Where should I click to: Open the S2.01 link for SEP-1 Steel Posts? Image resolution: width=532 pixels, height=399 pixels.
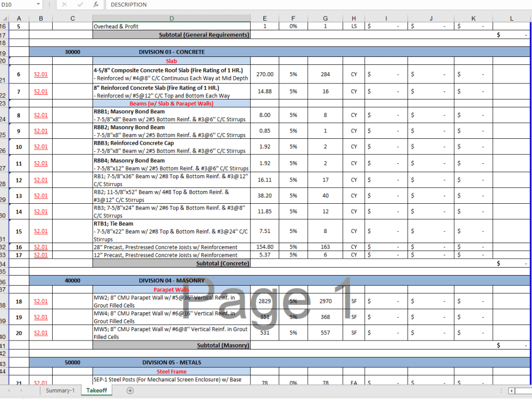click(40, 383)
